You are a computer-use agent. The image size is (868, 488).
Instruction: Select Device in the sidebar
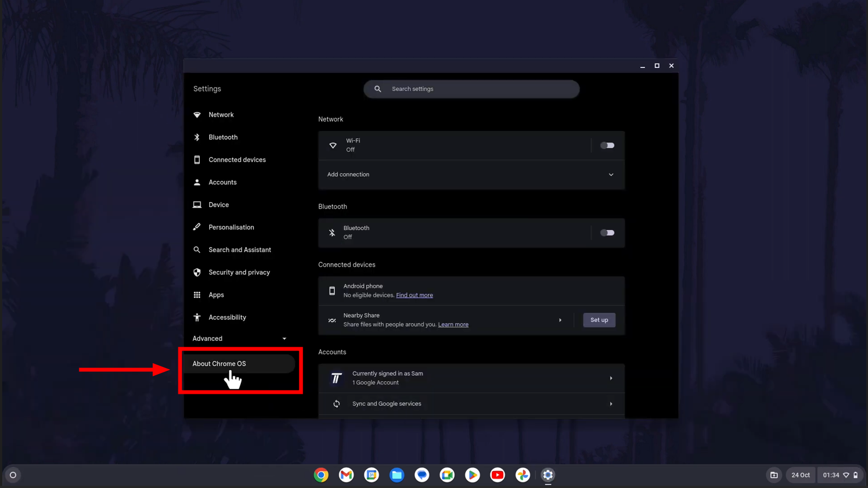click(239, 204)
